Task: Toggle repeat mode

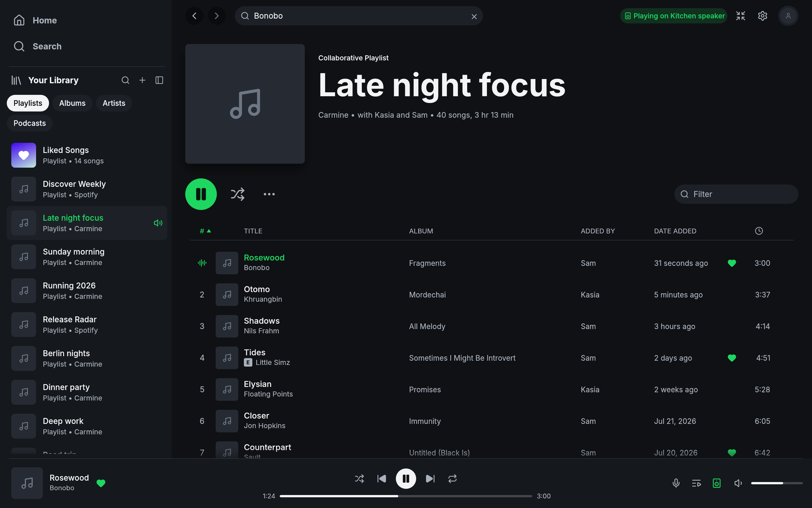Action: pyautogui.click(x=452, y=478)
